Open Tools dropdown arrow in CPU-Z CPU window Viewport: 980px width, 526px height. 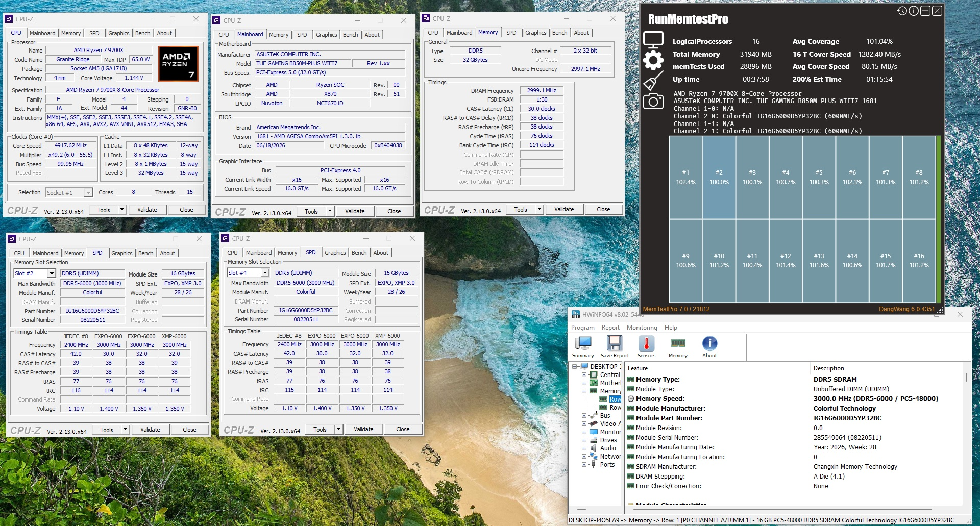pos(122,210)
